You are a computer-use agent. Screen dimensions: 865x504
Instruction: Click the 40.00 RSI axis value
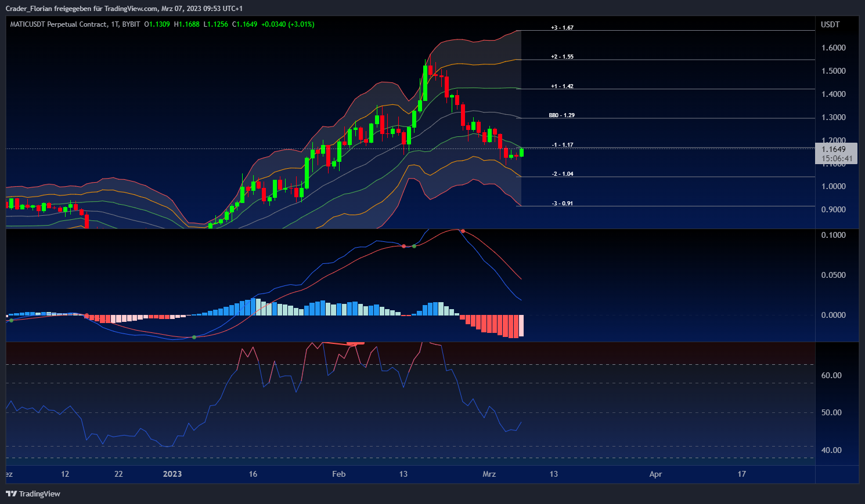click(831, 450)
